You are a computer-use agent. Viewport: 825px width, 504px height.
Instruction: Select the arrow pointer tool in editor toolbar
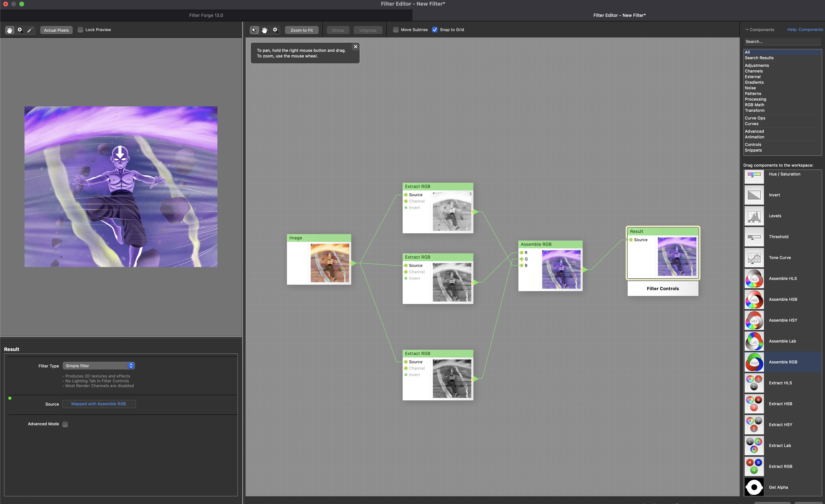pos(254,30)
